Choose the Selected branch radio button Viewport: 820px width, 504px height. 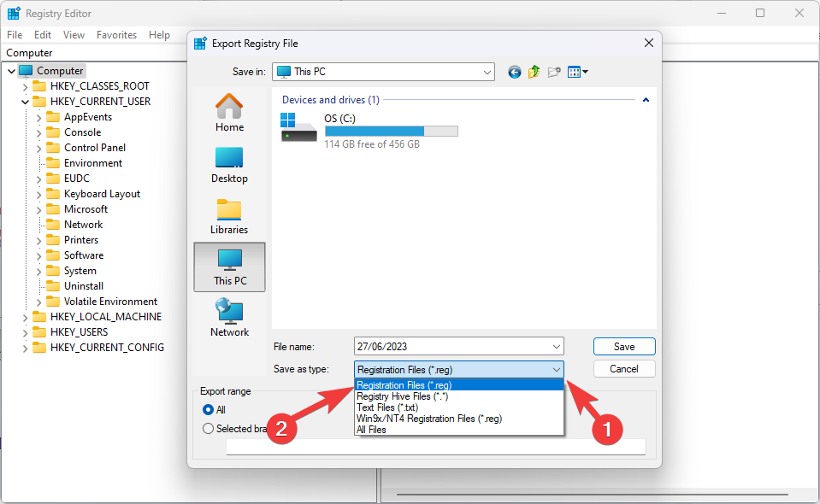pos(208,429)
